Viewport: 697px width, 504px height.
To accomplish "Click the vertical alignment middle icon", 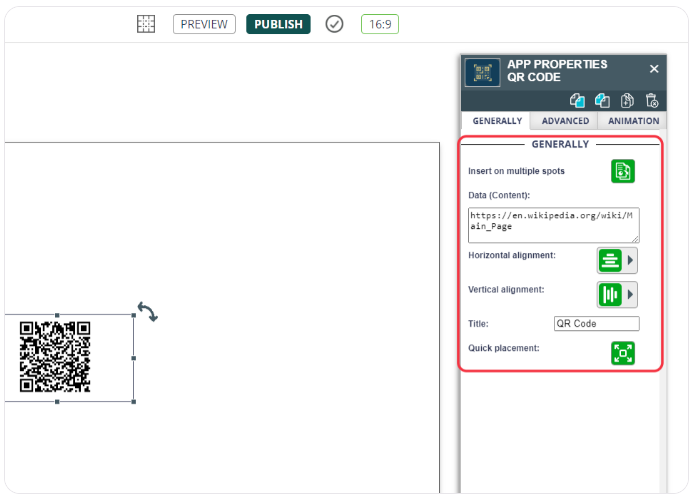I will pyautogui.click(x=610, y=295).
